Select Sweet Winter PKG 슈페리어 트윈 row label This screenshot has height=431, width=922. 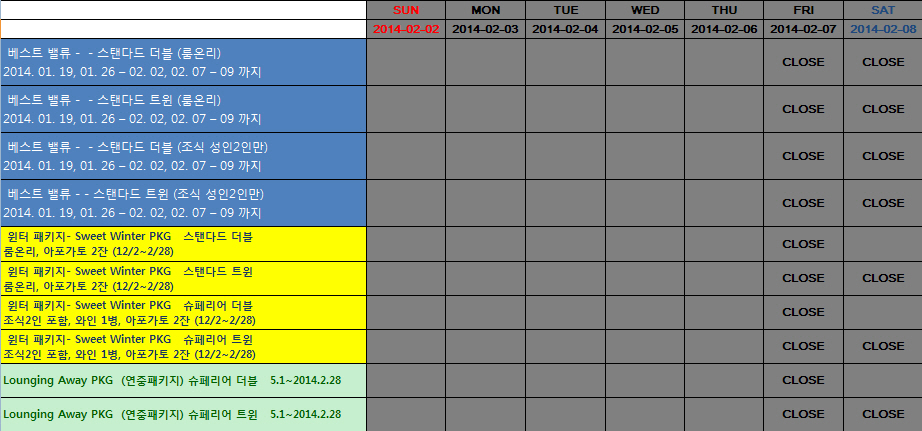pos(183,347)
